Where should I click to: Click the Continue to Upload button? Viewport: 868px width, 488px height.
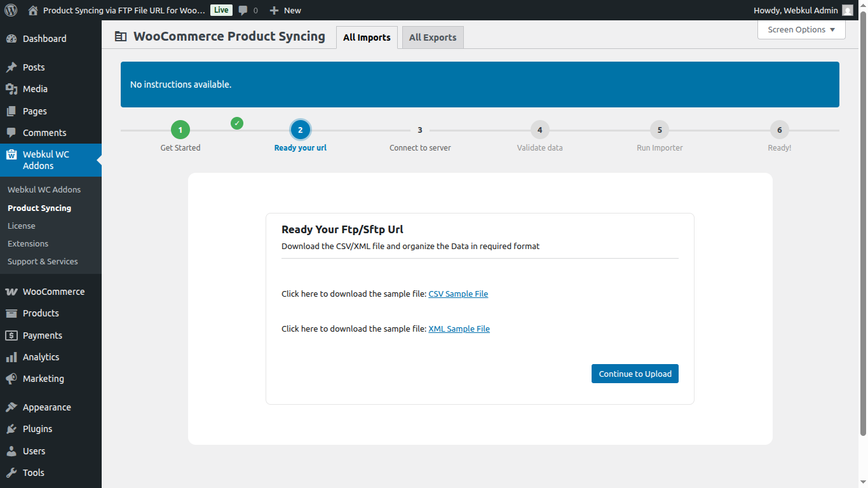coord(634,374)
